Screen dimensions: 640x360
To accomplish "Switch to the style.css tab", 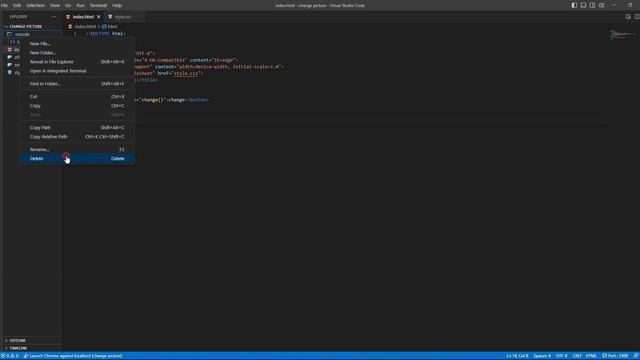I will click(123, 17).
